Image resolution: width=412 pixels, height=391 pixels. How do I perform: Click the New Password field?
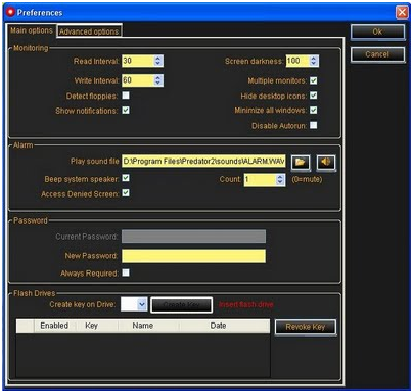pos(194,256)
